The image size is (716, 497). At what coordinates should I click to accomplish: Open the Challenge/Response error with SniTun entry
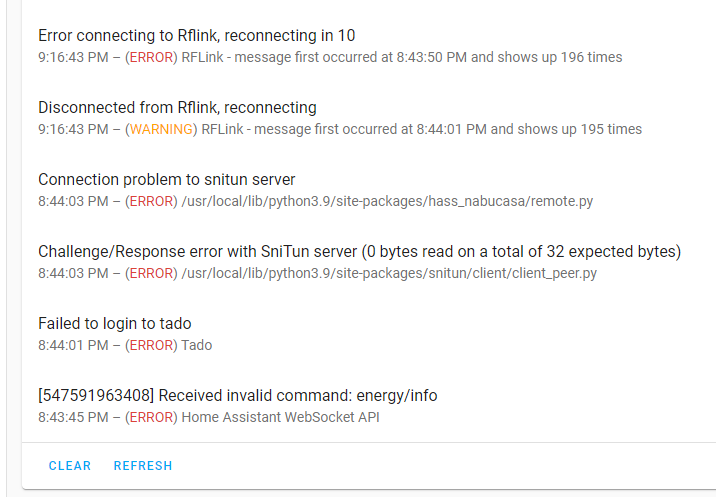359,251
